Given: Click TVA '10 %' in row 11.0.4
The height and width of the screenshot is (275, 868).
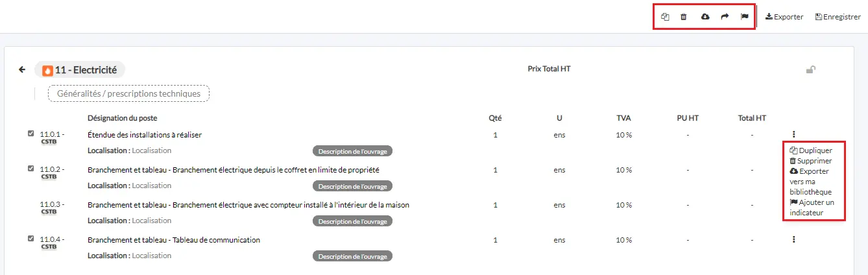Looking at the screenshot, I should click(x=624, y=240).
